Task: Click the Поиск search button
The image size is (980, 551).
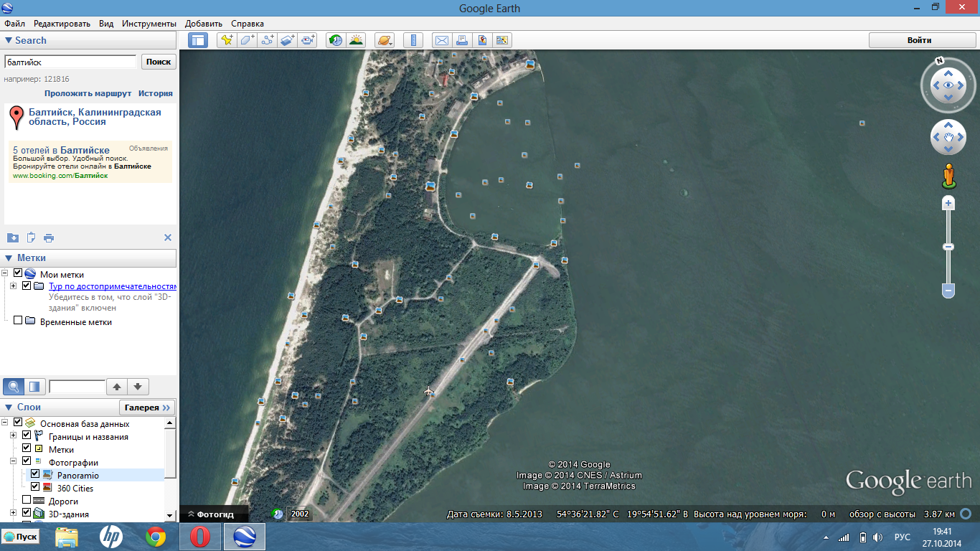Action: 159,62
